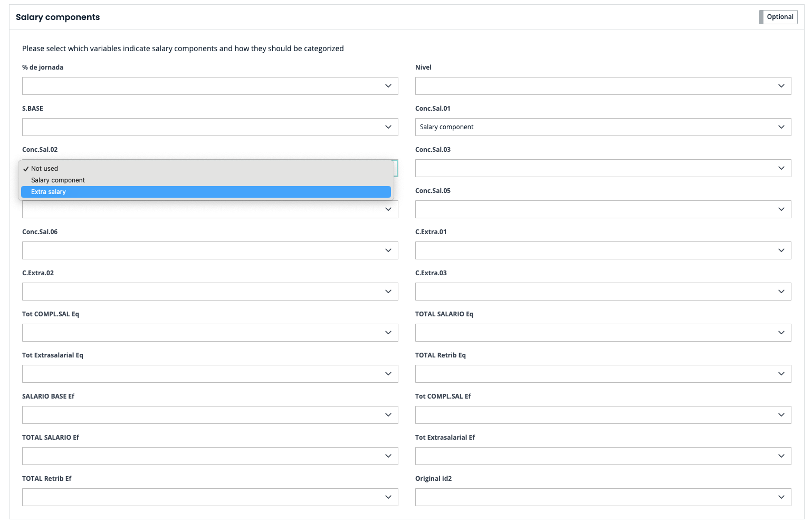Open the Conc.Sal.03 dropdown
812x523 pixels.
603,168
